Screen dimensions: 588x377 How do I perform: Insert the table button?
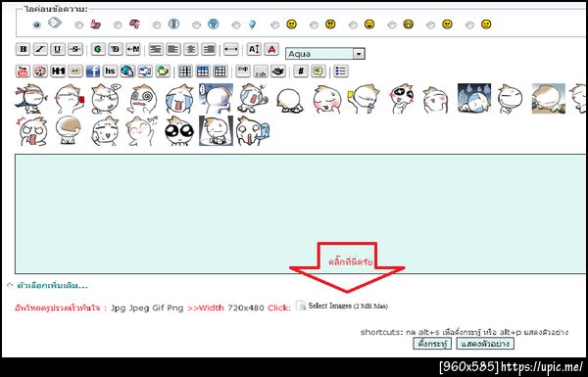(x=185, y=71)
